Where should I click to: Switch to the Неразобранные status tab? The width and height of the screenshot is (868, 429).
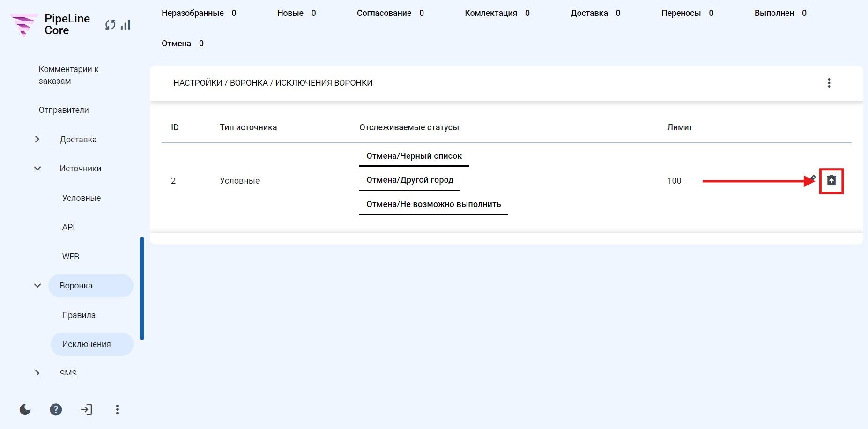click(x=199, y=13)
